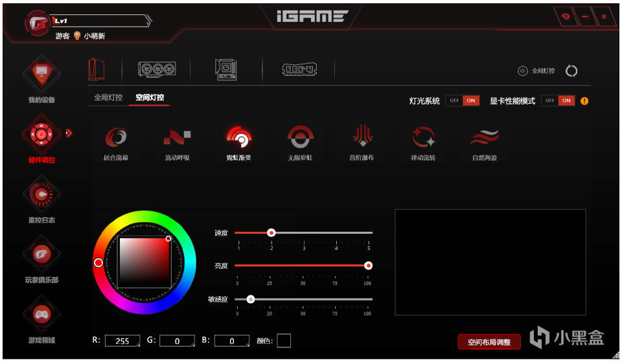
Task: Minimize the iGame window
Action: click(585, 17)
